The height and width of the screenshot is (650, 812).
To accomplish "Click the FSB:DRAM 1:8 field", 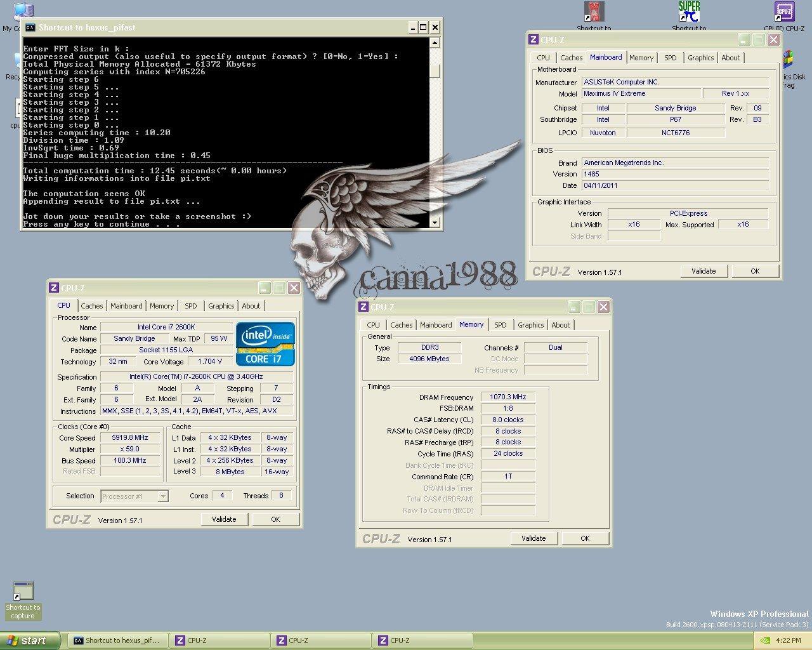I will [508, 409].
